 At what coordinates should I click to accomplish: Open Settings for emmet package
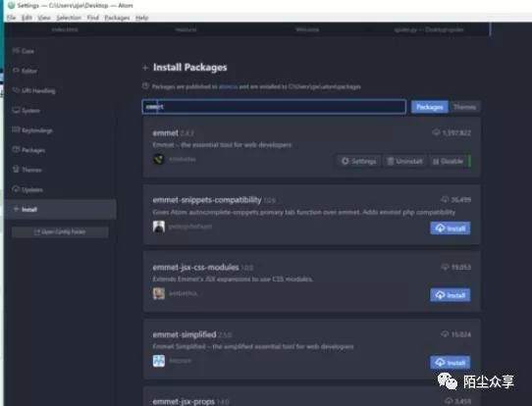coord(358,161)
